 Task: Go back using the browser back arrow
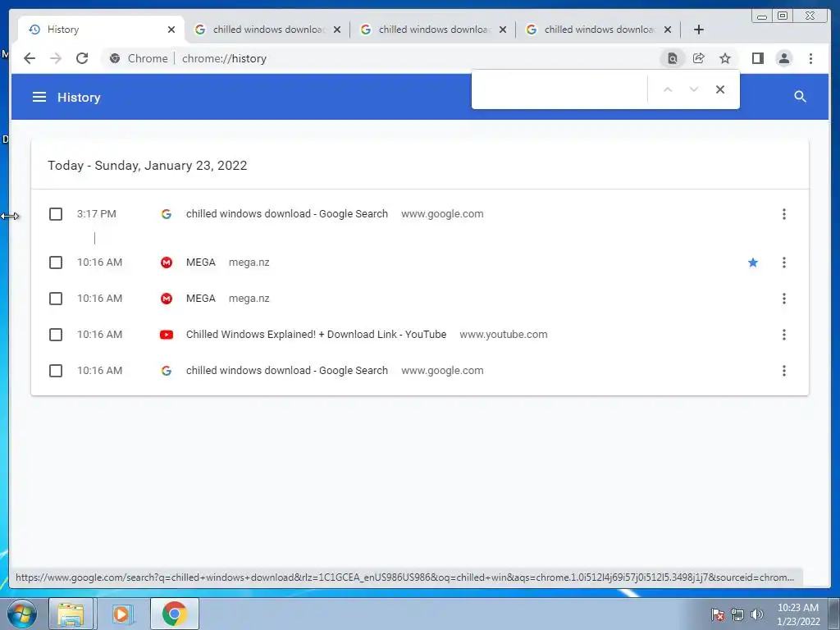point(30,58)
